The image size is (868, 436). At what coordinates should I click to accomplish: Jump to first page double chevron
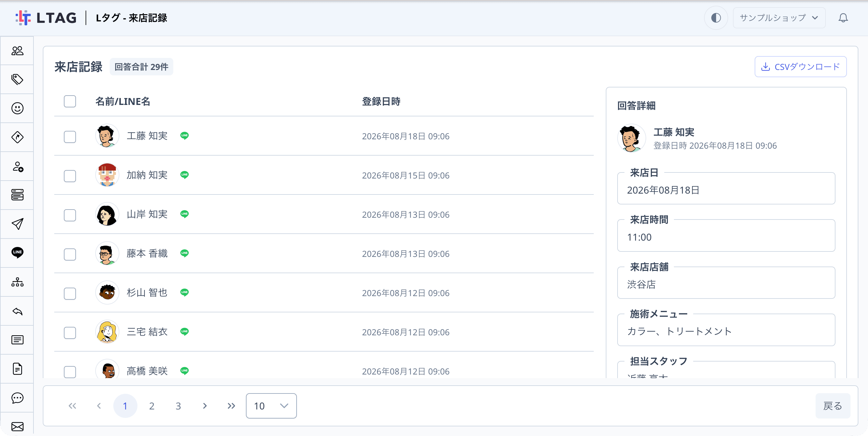[x=72, y=406]
